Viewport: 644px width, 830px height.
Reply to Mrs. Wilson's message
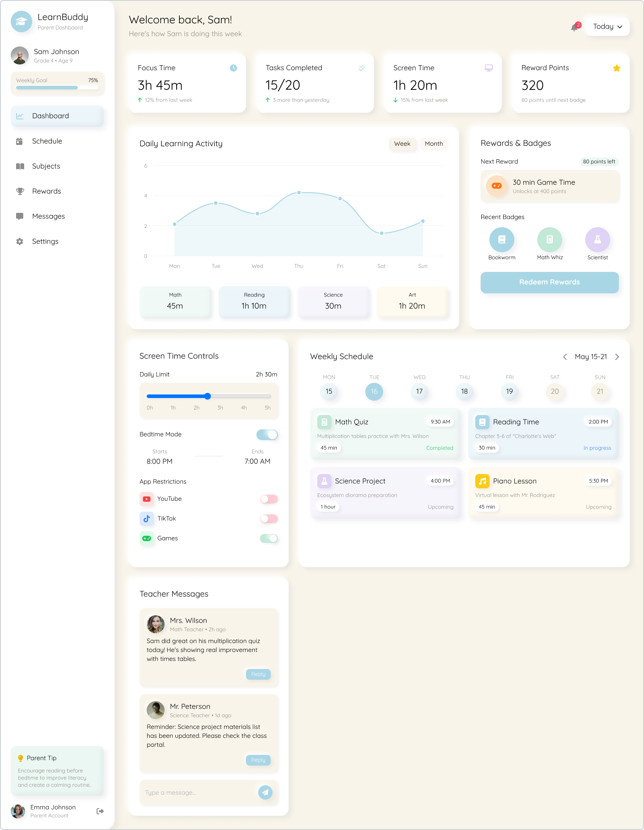[x=258, y=674]
